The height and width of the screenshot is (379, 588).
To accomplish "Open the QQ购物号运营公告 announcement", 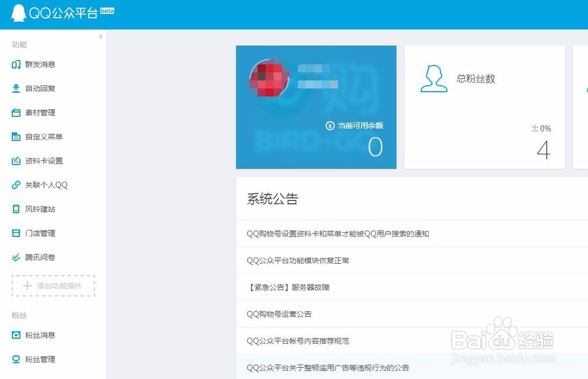I will click(282, 314).
